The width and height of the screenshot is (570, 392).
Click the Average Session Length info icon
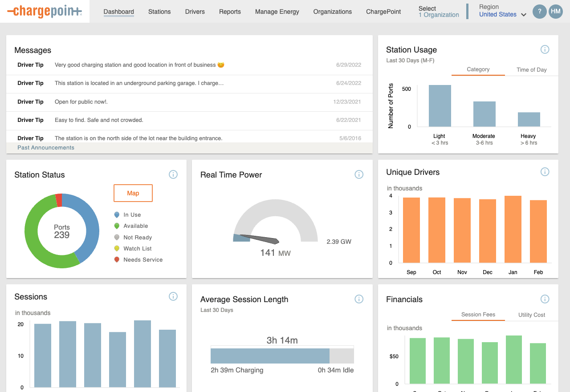click(x=359, y=299)
